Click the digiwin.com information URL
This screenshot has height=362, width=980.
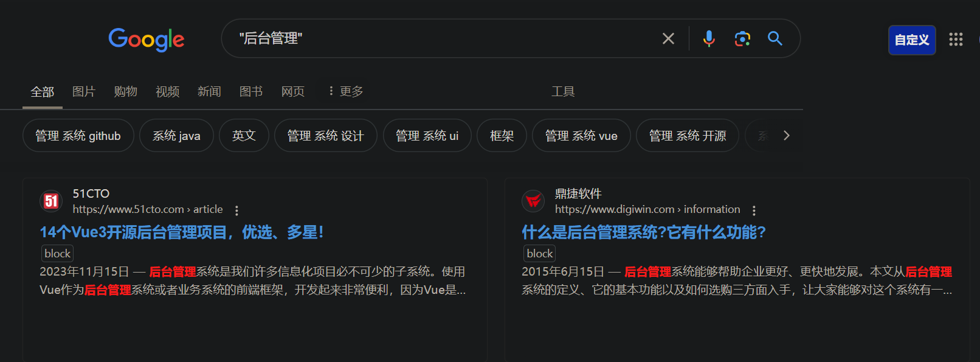(x=647, y=209)
